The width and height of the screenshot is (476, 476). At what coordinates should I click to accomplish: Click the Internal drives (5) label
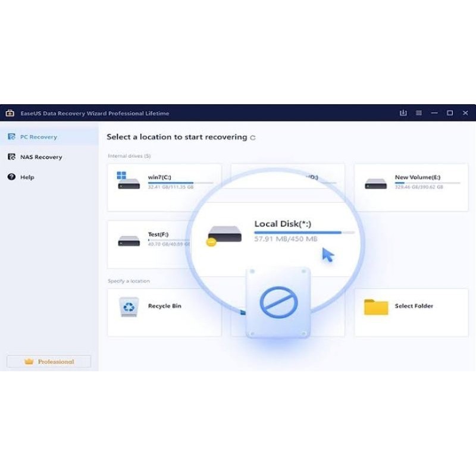129,156
